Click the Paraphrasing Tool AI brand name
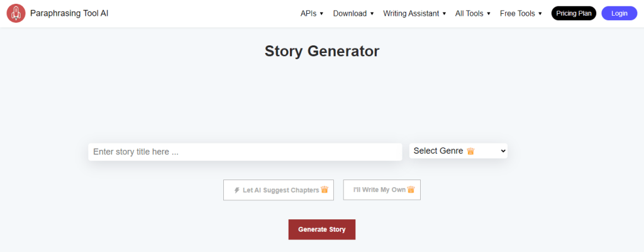The image size is (644, 252). point(69,13)
